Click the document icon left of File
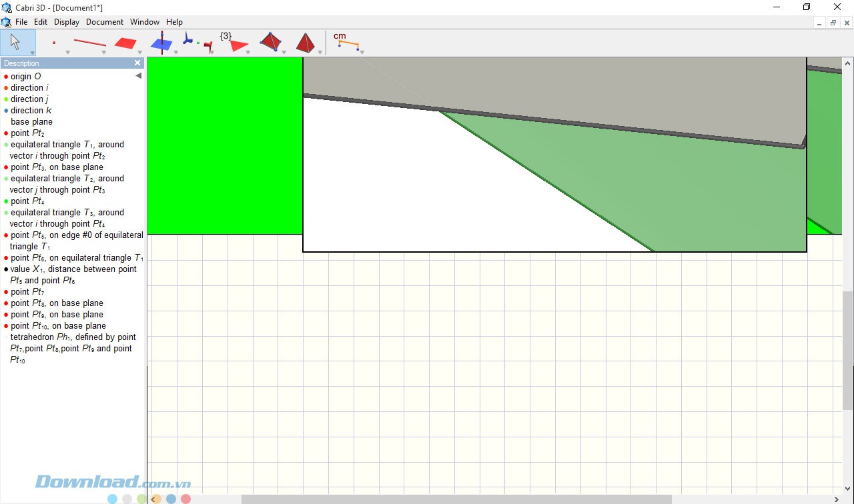Image resolution: width=854 pixels, height=504 pixels. 7,22
